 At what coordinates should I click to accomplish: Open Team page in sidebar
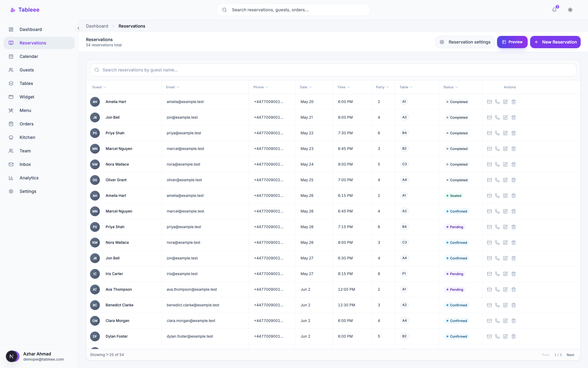pos(39,151)
